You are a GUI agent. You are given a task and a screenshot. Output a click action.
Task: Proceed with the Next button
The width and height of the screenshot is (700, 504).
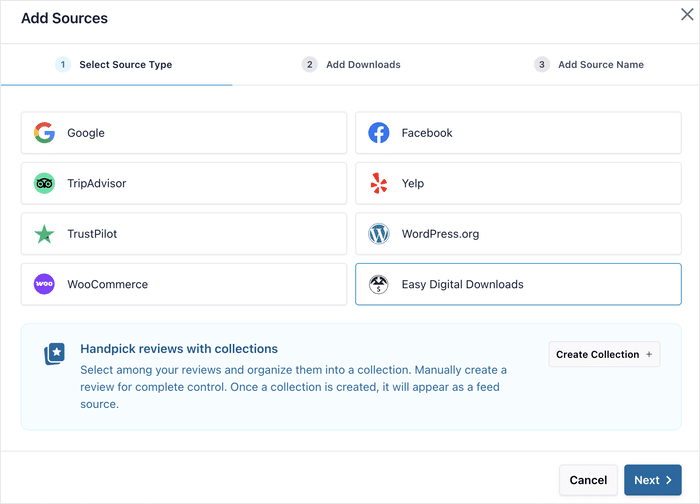point(653,480)
